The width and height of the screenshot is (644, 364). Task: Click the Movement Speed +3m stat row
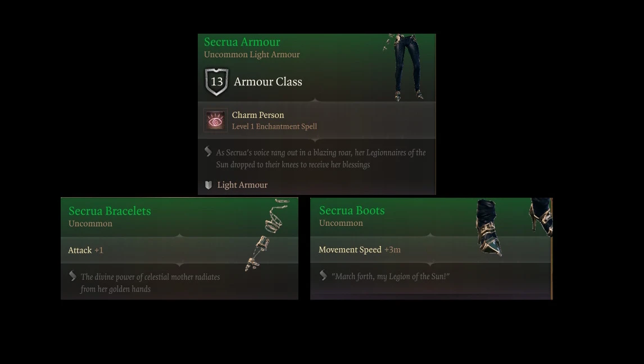pyautogui.click(x=430, y=249)
